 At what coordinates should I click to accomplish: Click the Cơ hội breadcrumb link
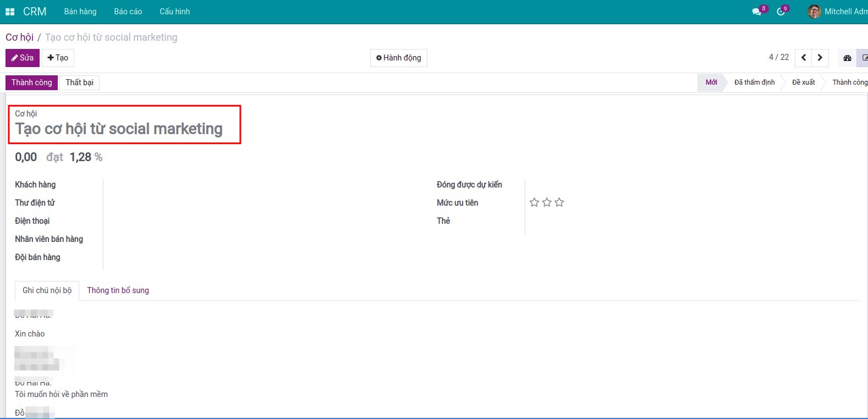pyautogui.click(x=19, y=37)
